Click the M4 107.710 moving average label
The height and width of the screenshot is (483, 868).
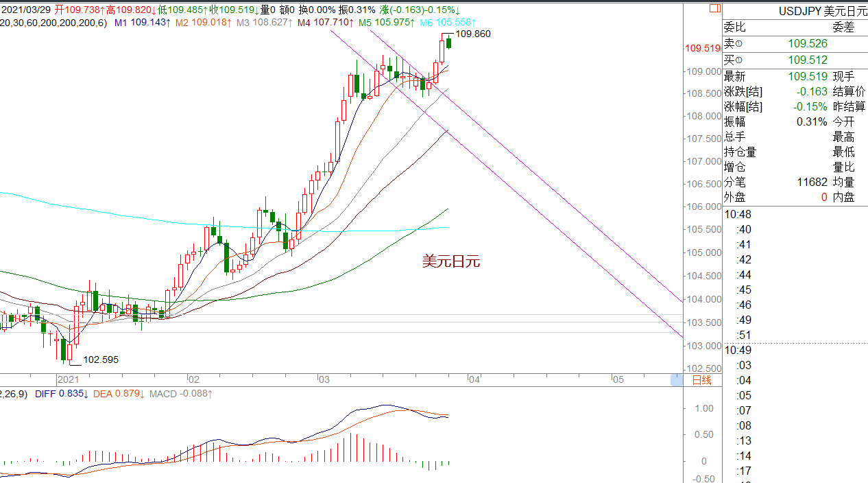(325, 23)
